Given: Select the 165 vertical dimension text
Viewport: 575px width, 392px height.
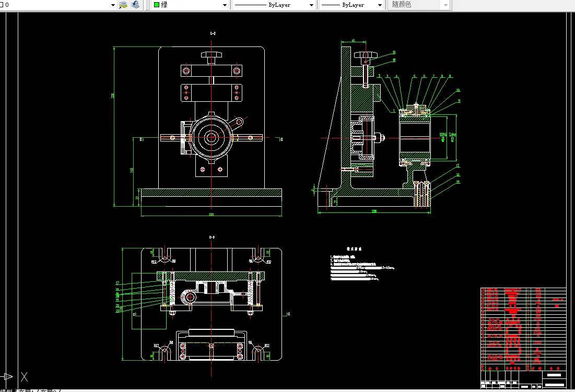Looking at the screenshot, I should [x=132, y=170].
